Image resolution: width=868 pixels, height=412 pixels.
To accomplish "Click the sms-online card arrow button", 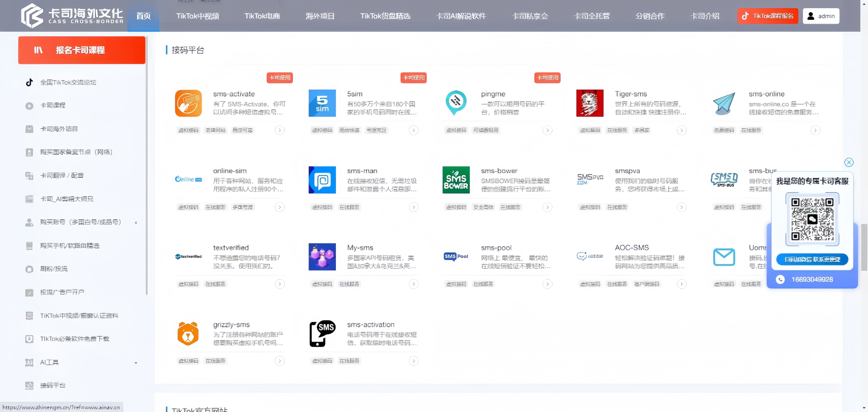I will tap(815, 130).
